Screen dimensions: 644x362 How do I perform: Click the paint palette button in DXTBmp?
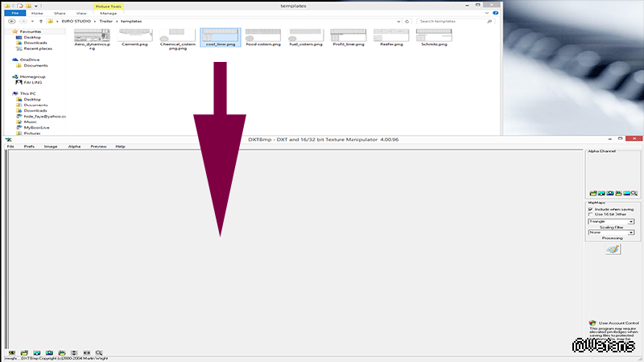(613, 249)
